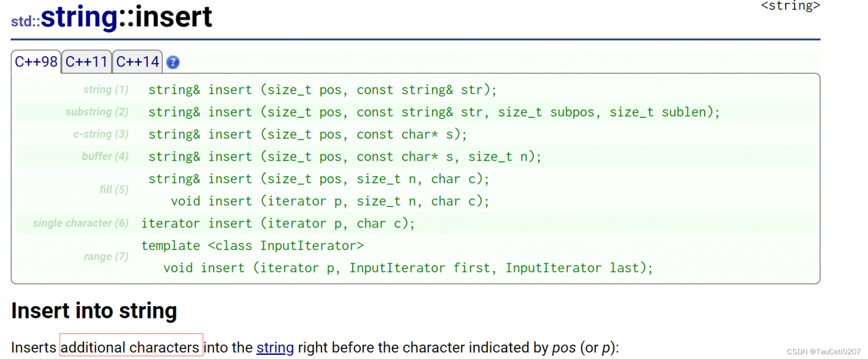Click the CSDN @TauCeti0207 watermark
The width and height of the screenshot is (868, 359).
click(823, 352)
